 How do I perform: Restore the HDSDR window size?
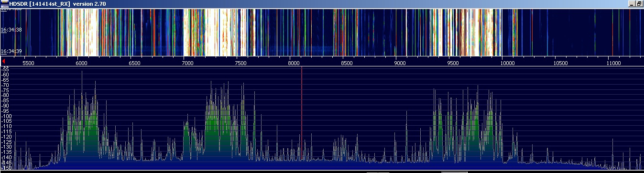point(639,4)
